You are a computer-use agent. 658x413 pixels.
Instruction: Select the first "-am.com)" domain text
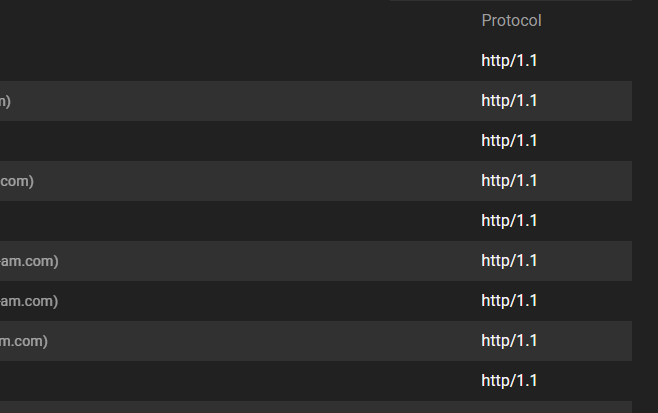pyautogui.click(x=29, y=261)
